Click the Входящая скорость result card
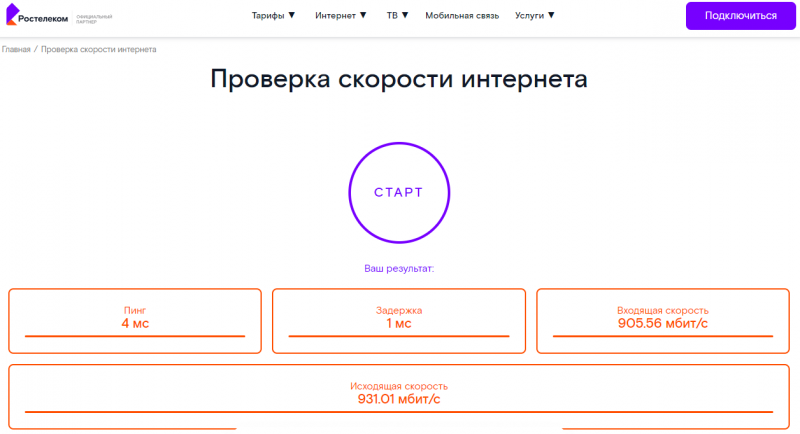Viewport: 800px width, 434px height. click(663, 321)
